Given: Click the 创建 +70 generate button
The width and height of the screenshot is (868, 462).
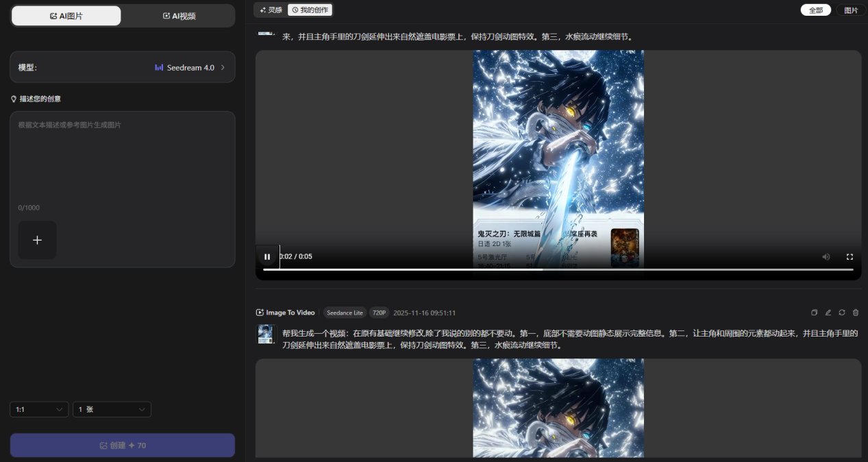Looking at the screenshot, I should point(122,445).
